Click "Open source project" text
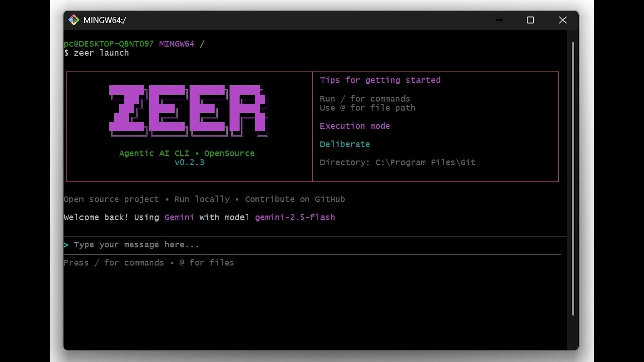 (x=111, y=199)
